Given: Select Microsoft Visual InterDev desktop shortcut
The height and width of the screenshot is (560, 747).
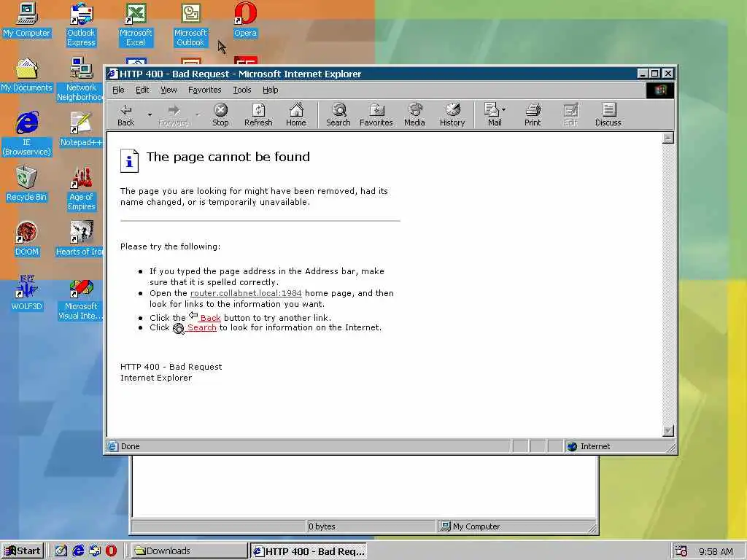Looking at the screenshot, I should click(81, 298).
